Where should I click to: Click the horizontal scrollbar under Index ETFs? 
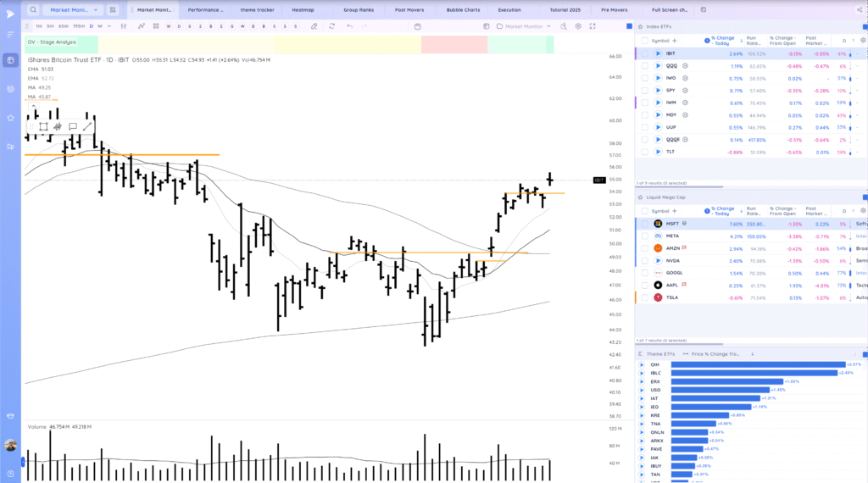pyautogui.click(x=680, y=187)
